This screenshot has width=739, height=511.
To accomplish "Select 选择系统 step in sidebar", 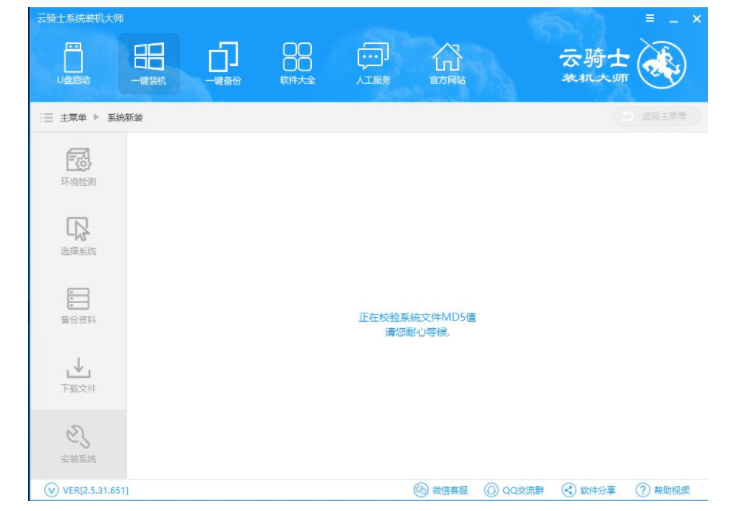I will pyautogui.click(x=78, y=236).
